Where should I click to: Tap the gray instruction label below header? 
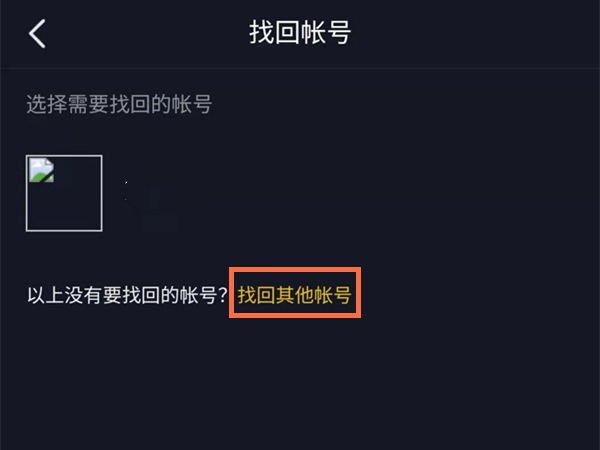[119, 104]
